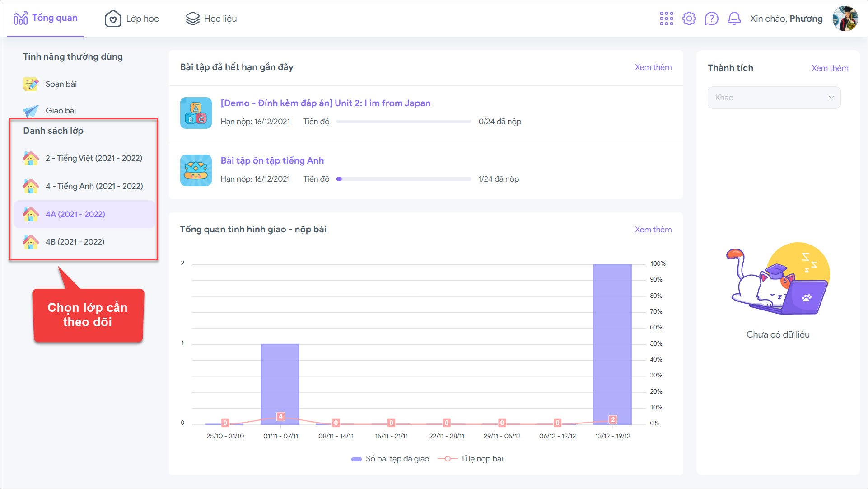This screenshot has height=489, width=868.
Task: Click the Soạn bài notepad icon
Action: click(x=31, y=84)
